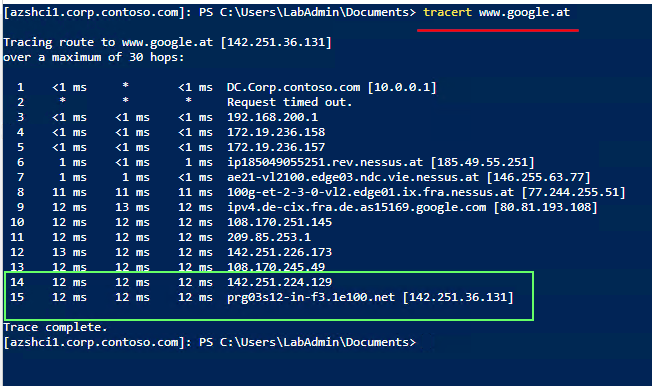Viewport: 652px width, 386px height.
Task: Click the Request timed out text
Action: (289, 102)
